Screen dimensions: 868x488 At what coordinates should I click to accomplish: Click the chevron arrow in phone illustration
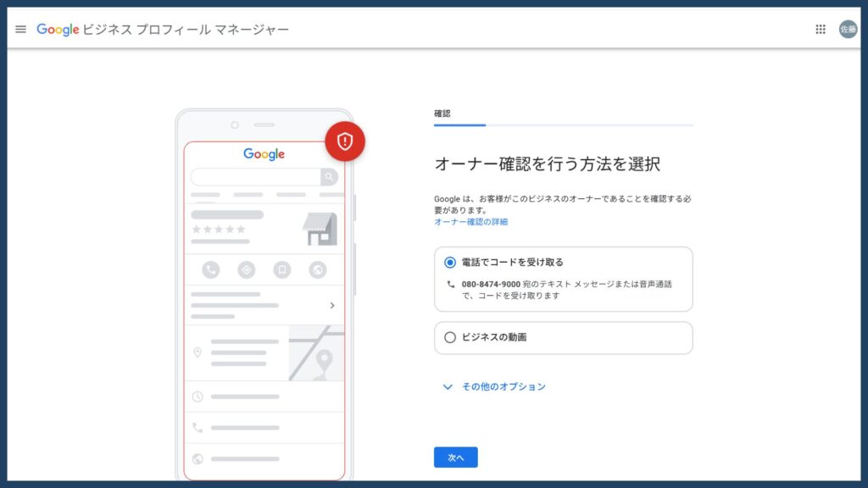tap(332, 305)
